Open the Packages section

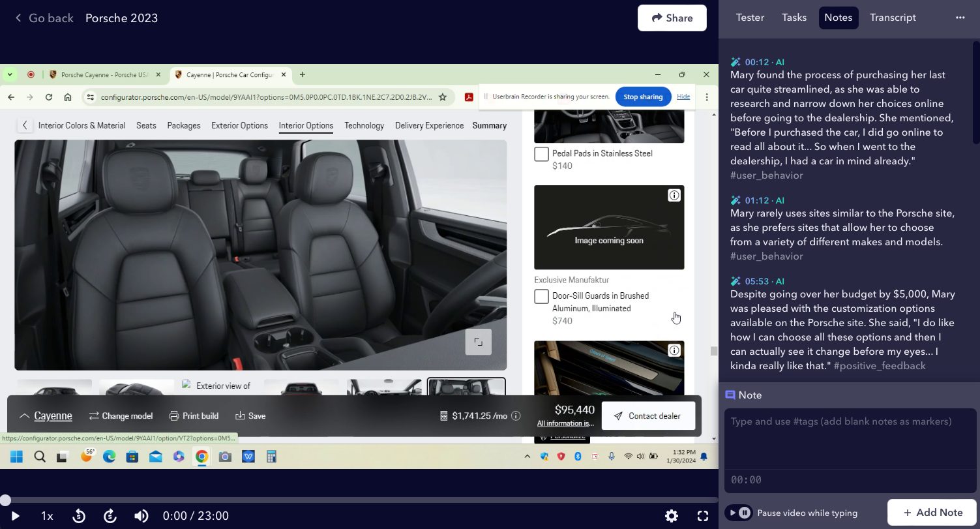184,125
